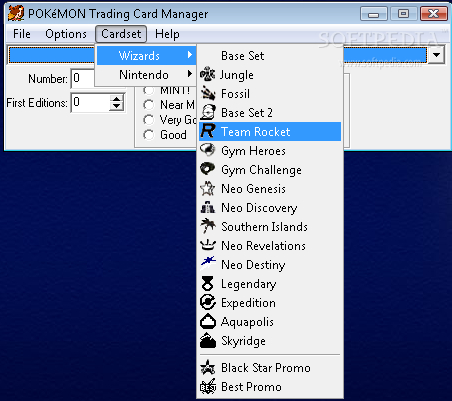Select the Near Mint radio button
The height and width of the screenshot is (401, 452).
click(x=148, y=105)
